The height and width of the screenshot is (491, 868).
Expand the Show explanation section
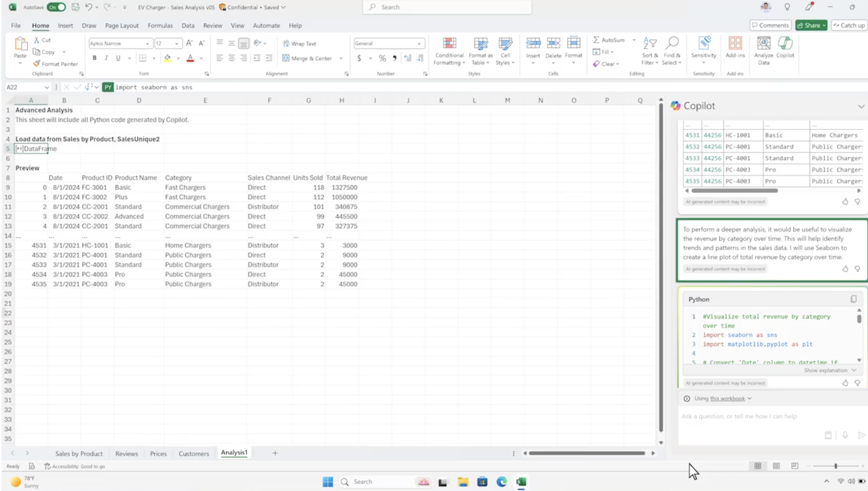click(x=830, y=371)
